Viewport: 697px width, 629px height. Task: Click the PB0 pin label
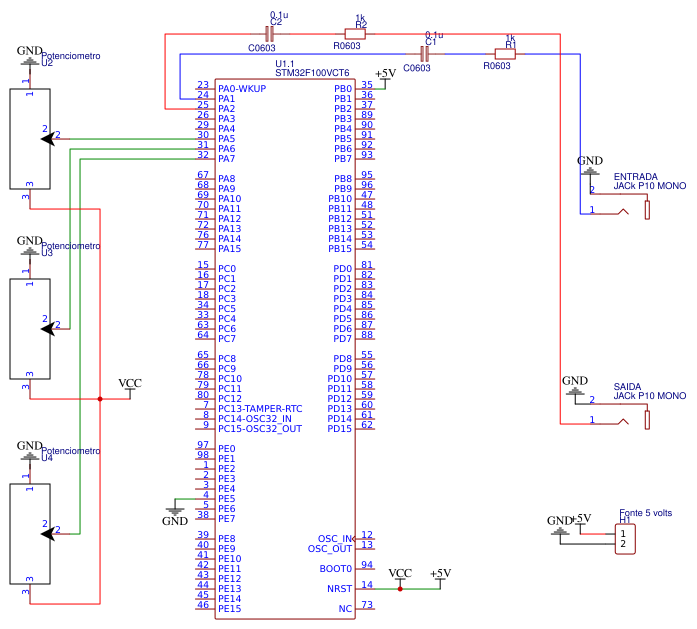(343, 88)
